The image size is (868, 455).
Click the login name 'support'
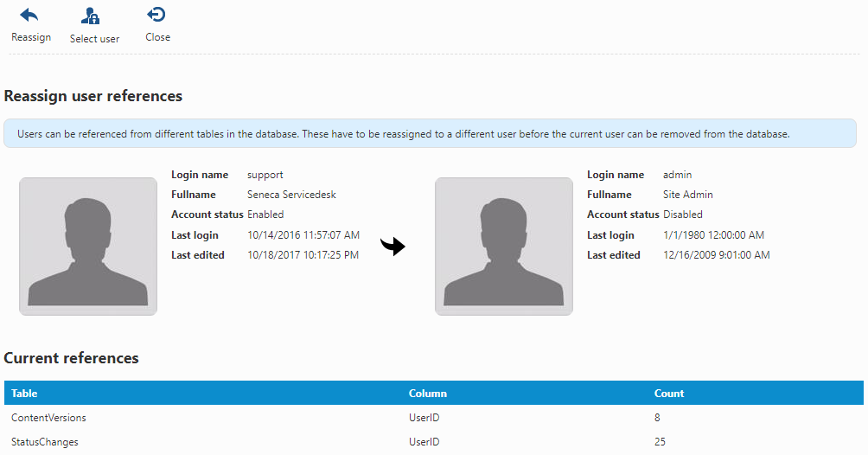click(265, 175)
